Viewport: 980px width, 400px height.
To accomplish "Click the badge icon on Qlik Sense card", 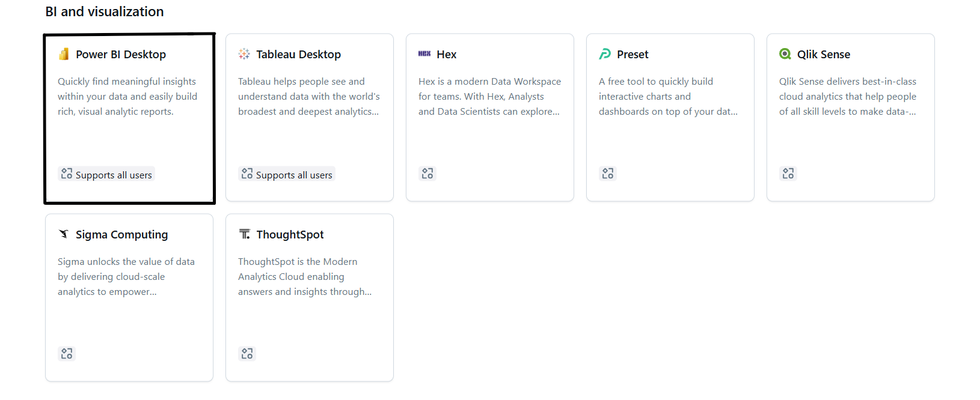I will pos(788,174).
